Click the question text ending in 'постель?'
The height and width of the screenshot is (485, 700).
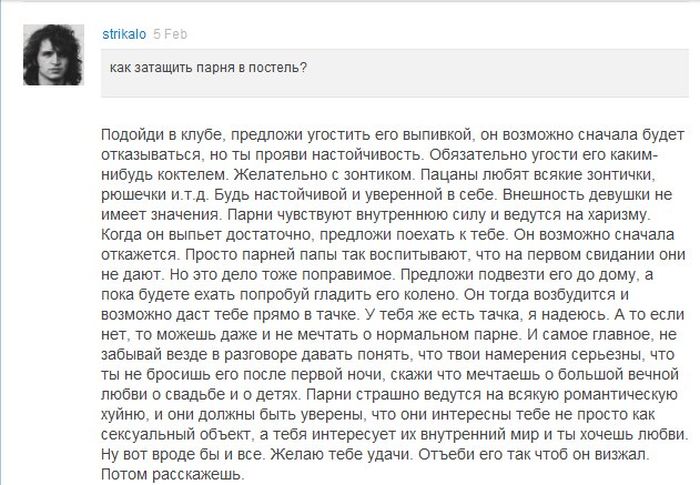(208, 68)
